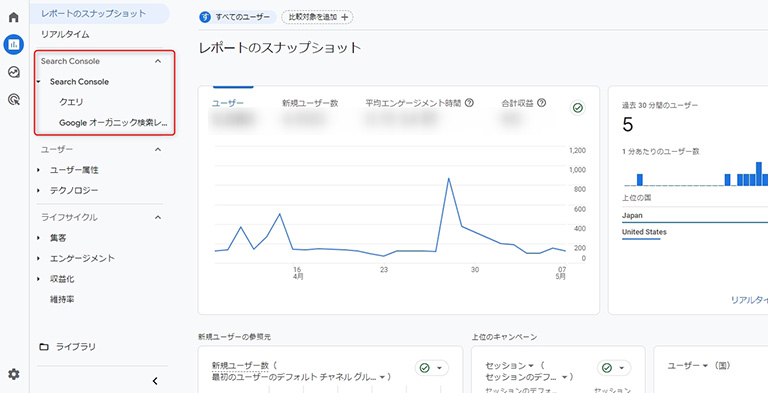Click the 比較対象を追加 button
768x393 pixels.
(317, 17)
